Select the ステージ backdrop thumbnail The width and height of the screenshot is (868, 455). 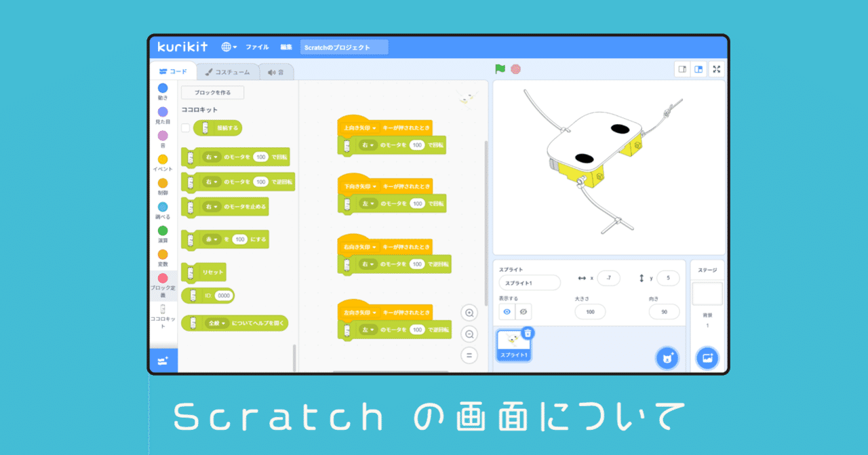click(707, 294)
